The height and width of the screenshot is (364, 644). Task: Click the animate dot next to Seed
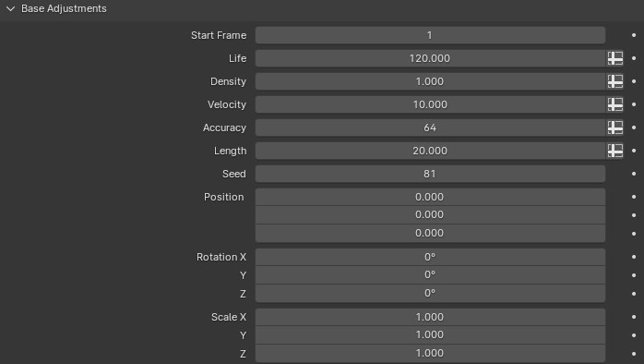tap(634, 174)
